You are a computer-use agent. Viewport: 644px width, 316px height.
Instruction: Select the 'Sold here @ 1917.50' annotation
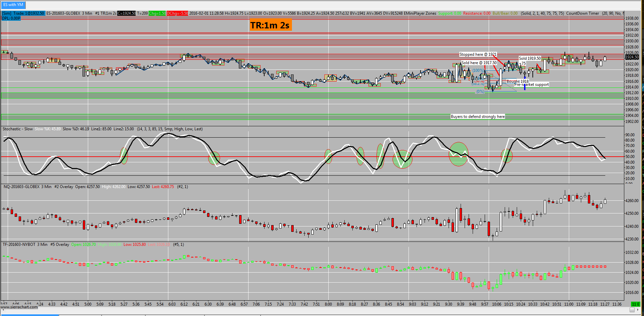tap(479, 63)
